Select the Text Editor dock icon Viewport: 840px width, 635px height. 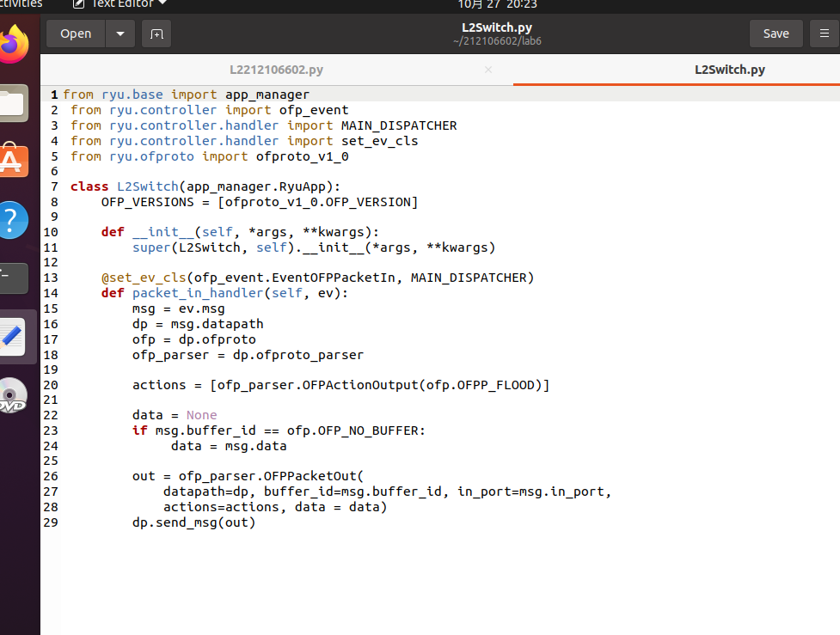coord(13,337)
